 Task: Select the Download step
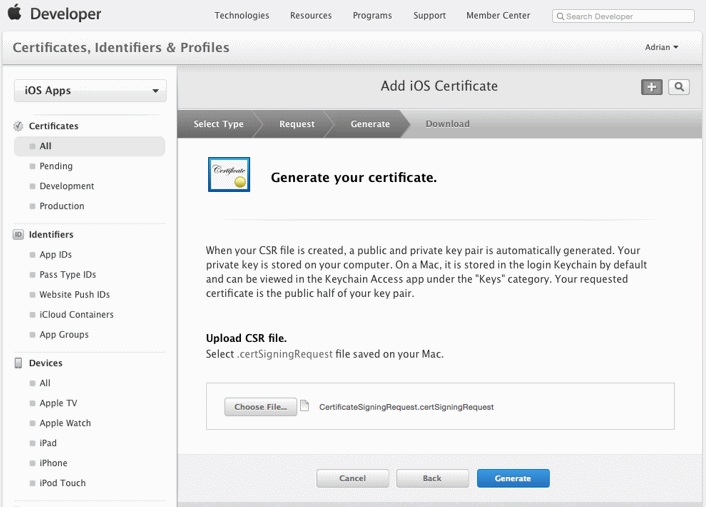(448, 124)
